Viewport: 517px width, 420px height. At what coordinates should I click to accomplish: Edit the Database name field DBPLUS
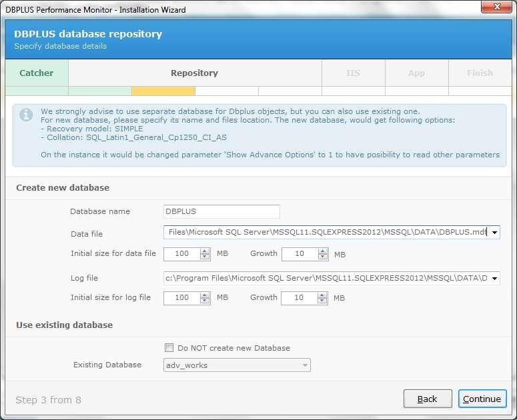click(221, 211)
